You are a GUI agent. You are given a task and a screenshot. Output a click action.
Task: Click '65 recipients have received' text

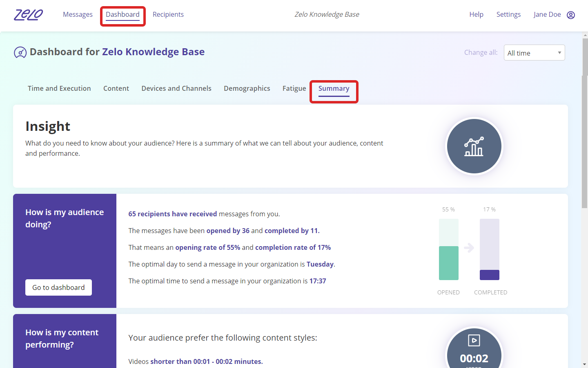(173, 214)
